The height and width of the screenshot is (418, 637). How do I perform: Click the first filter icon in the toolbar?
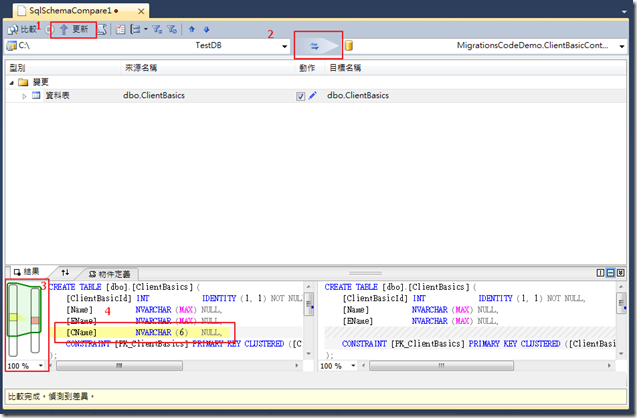[x=157, y=29]
